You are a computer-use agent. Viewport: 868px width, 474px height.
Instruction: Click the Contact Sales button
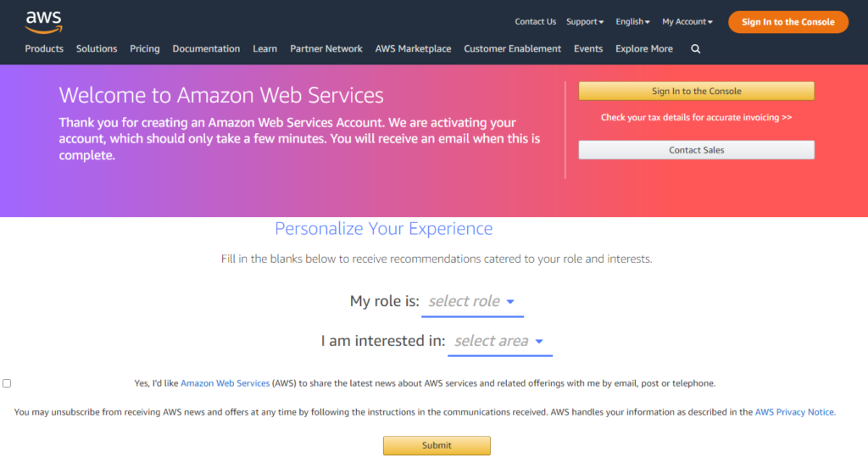(x=697, y=150)
